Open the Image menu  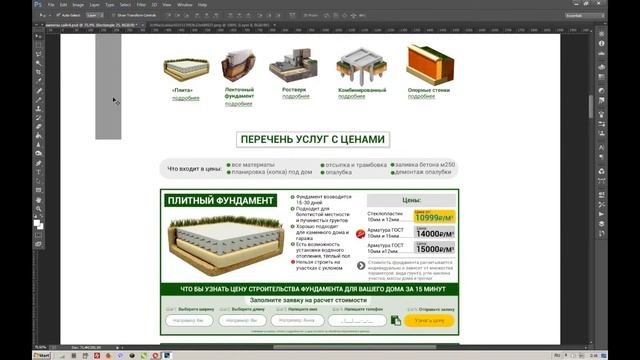pos(78,5)
